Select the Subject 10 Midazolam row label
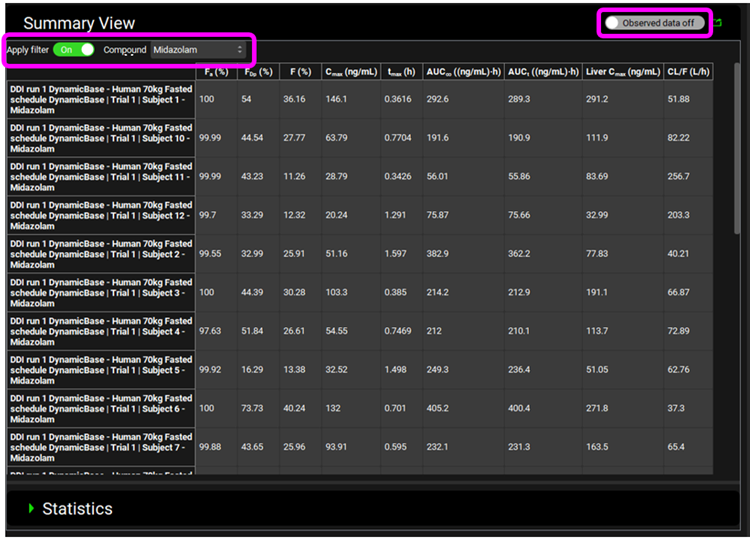 (x=100, y=138)
